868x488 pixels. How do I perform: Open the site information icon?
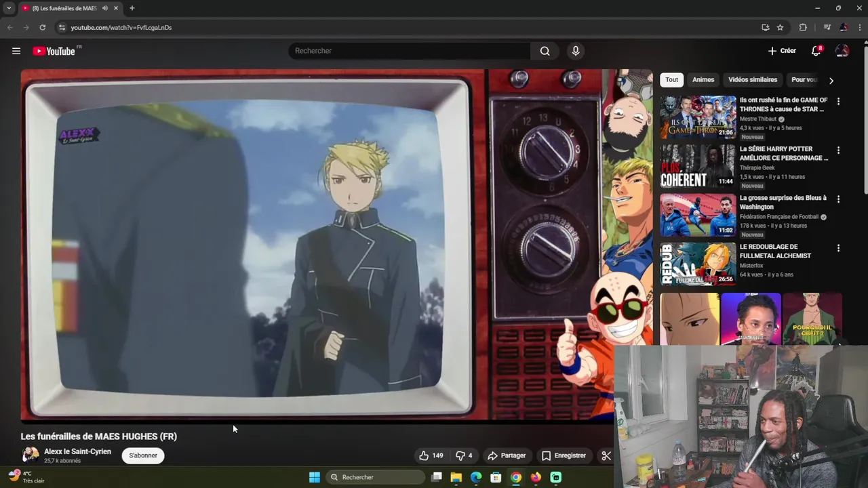pos(62,27)
